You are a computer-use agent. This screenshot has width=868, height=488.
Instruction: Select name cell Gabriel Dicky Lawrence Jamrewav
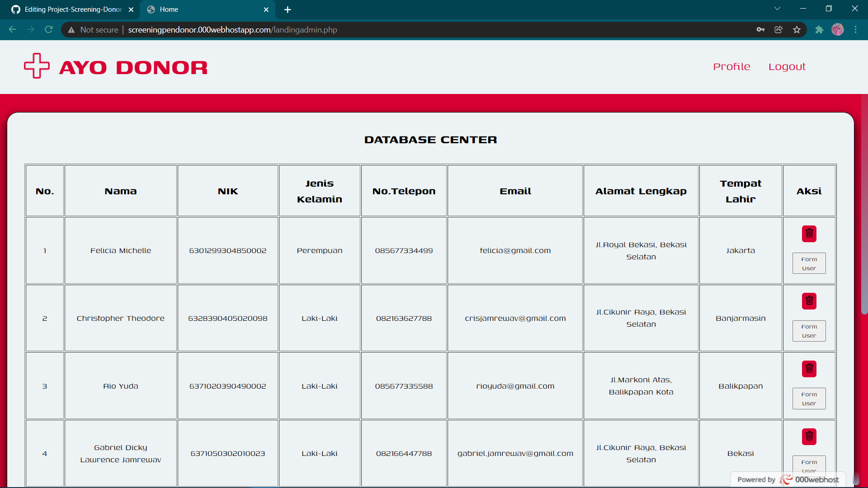click(121, 453)
